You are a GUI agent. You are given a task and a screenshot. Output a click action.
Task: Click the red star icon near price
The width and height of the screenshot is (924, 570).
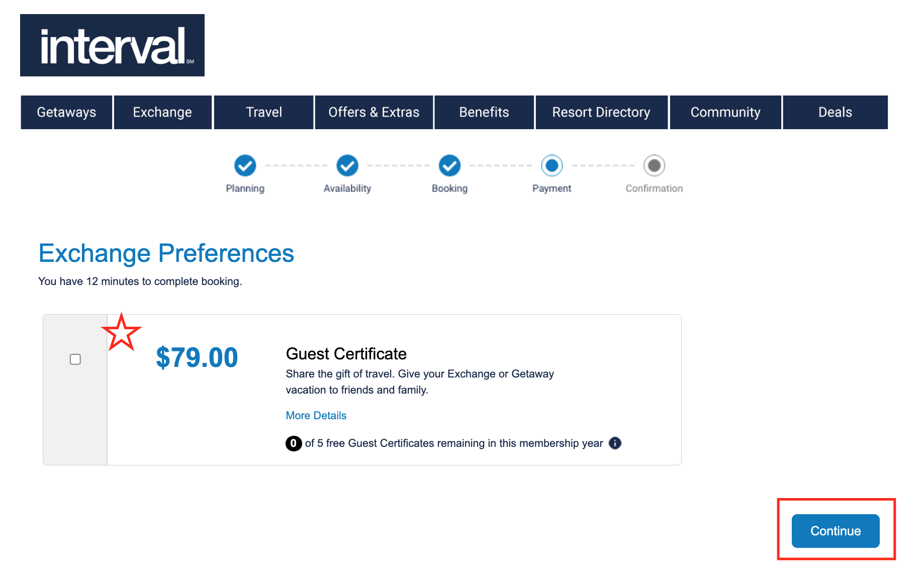[121, 332]
